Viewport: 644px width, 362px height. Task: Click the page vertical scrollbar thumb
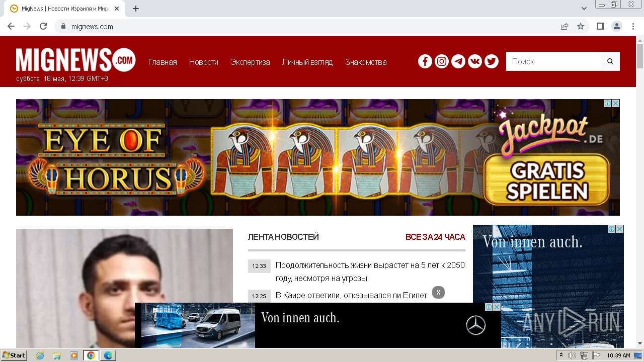(640, 57)
